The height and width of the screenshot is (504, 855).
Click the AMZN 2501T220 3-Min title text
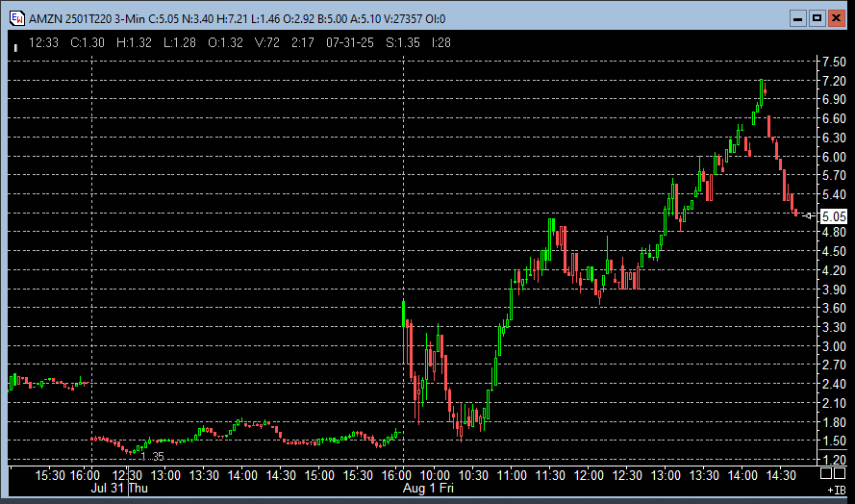point(87,19)
